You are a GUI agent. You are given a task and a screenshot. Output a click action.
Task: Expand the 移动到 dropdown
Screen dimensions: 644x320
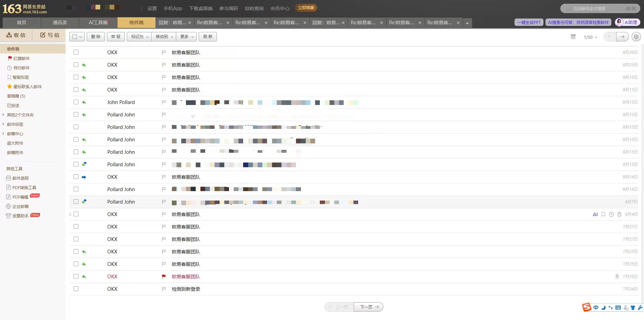164,37
